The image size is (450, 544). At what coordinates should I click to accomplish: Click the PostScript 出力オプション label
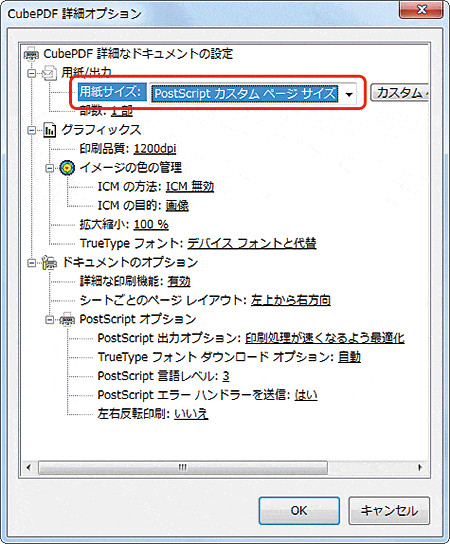point(169,338)
